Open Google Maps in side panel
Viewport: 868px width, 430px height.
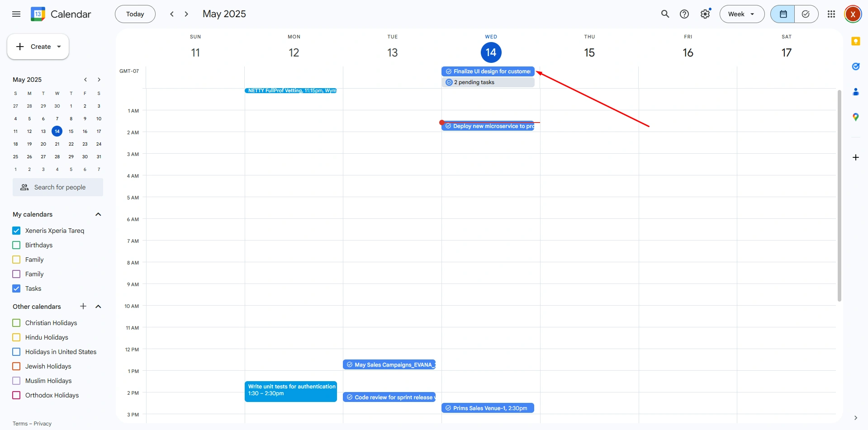tap(855, 117)
